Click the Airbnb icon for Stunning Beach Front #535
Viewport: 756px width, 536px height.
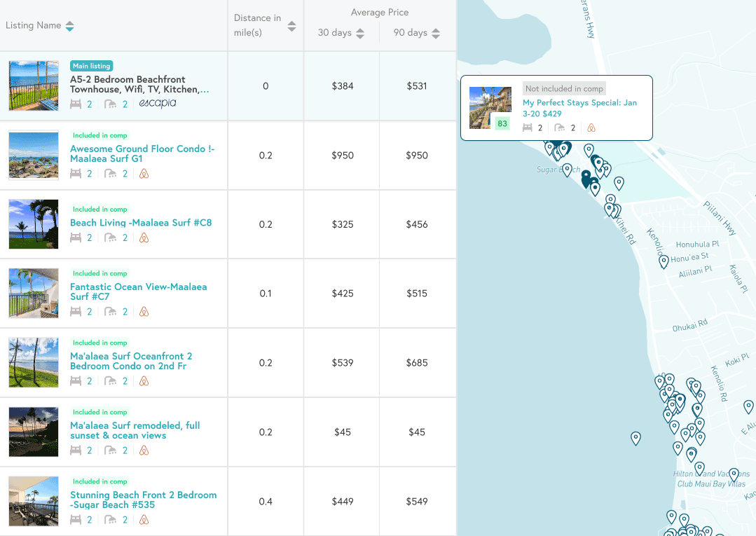144,519
